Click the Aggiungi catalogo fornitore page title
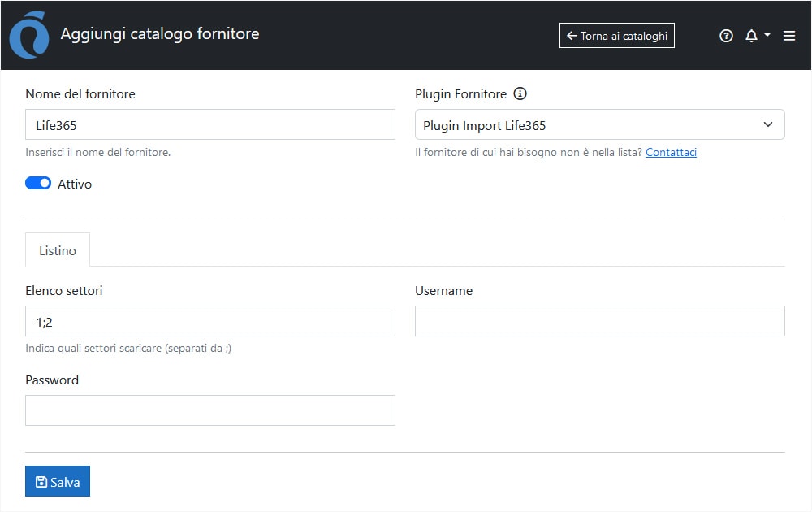812x512 pixels. click(160, 34)
